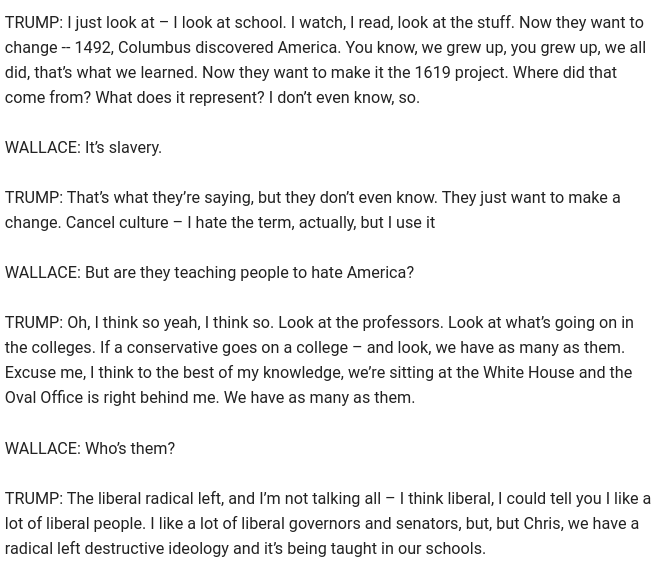Screen dimensions: 669x572
Task: Click the phrase "Excuse me"
Action: pyautogui.click(x=43, y=372)
